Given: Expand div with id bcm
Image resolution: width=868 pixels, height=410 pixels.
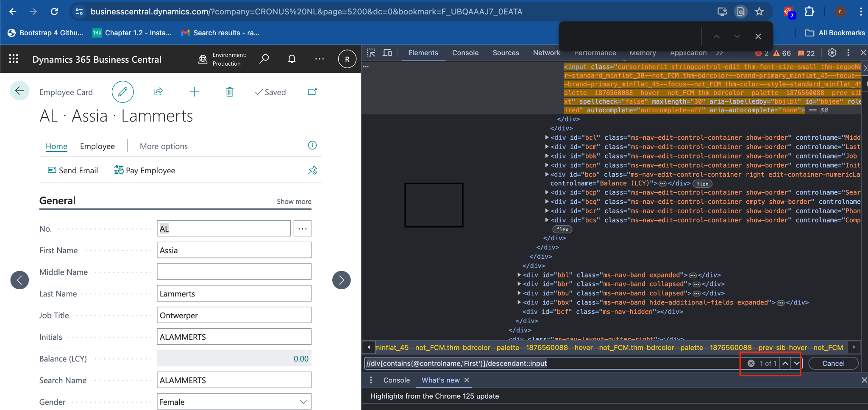Looking at the screenshot, I should 547,147.
